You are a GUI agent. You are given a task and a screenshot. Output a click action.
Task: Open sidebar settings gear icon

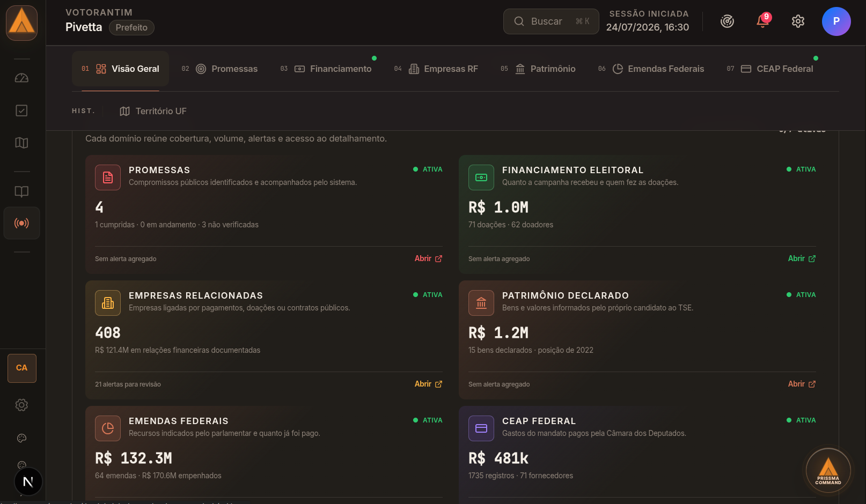click(21, 405)
